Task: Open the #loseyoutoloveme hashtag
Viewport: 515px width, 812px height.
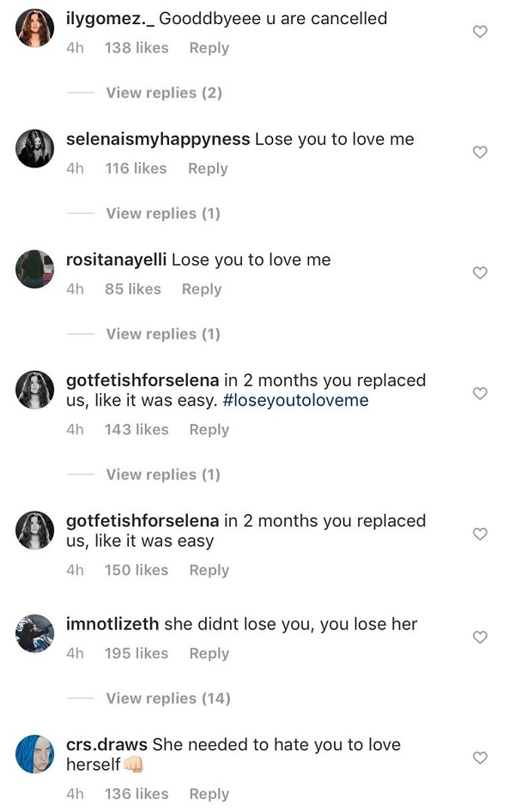Action: pyautogui.click(x=294, y=401)
